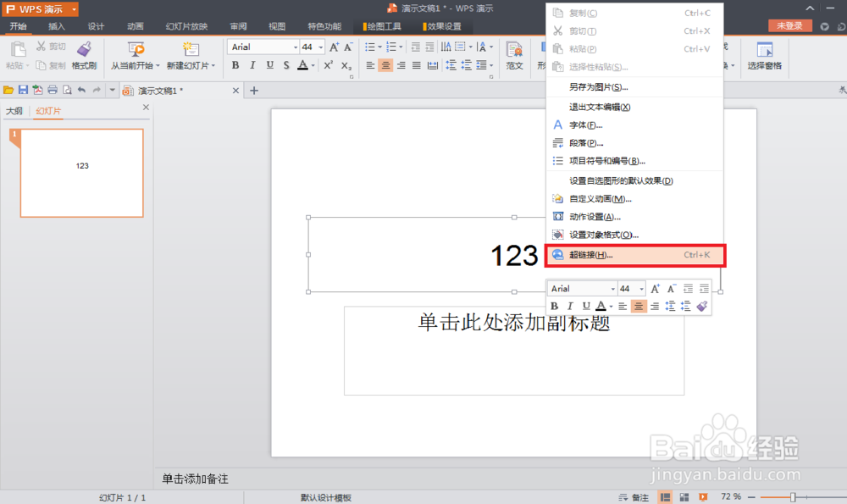Open mini toolbar font name dropdown
This screenshot has width=847, height=504.
coord(612,289)
